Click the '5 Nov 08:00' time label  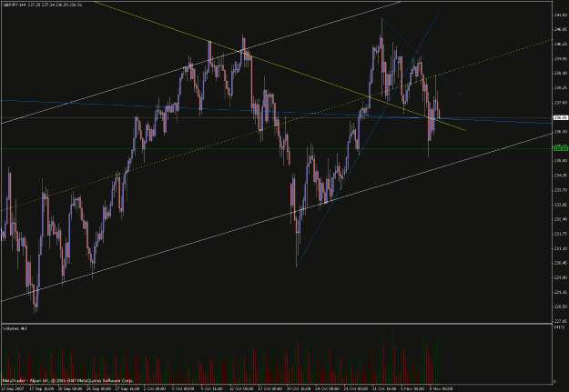(x=413, y=388)
